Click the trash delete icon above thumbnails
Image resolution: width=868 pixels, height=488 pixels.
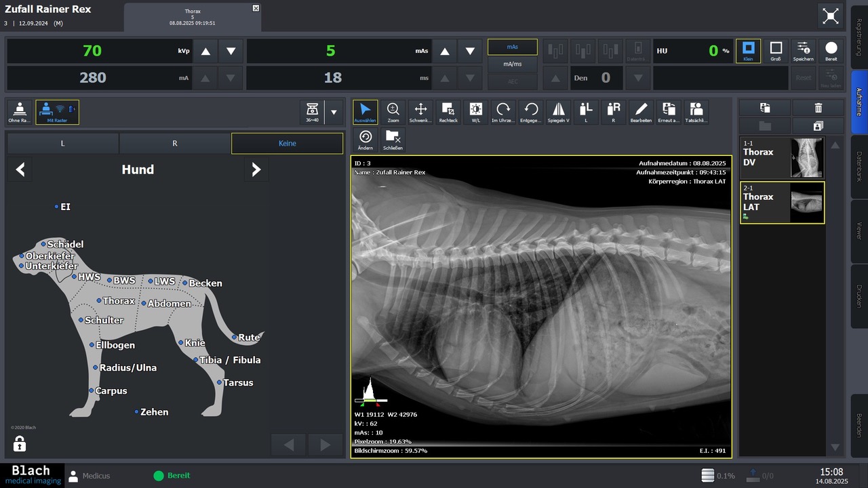coord(818,108)
